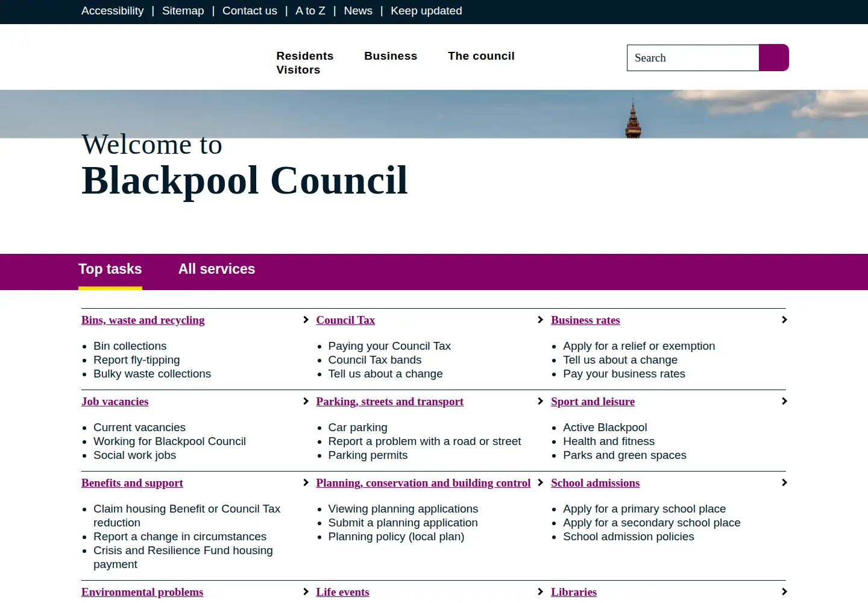
Task: Open the Job vacancies heading link
Action: pos(115,402)
